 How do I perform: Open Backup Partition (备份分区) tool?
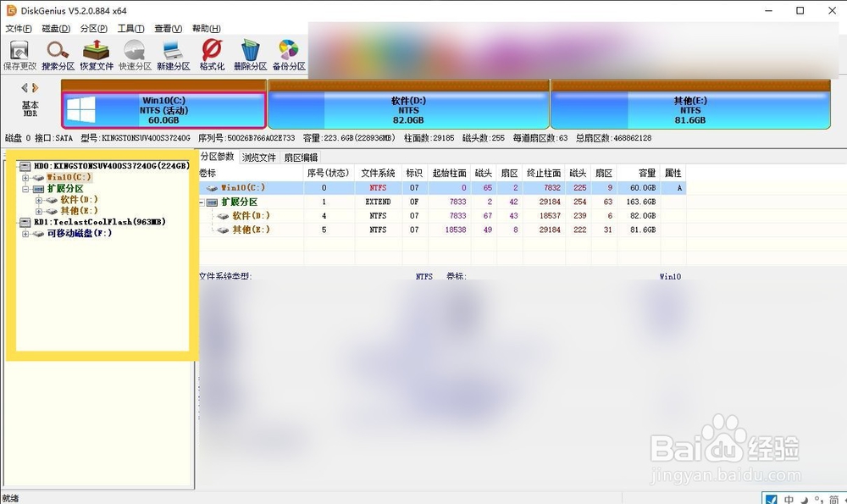pyautogui.click(x=289, y=56)
